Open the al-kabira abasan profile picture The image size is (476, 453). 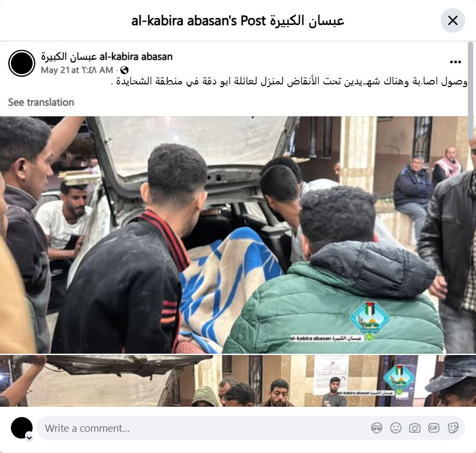[22, 63]
